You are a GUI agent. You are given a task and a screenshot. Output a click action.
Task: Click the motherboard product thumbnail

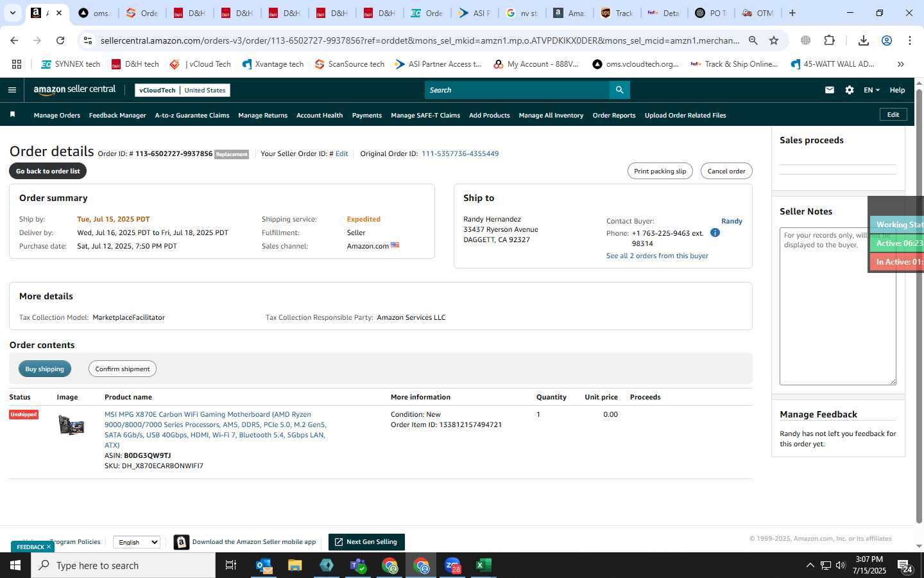(71, 425)
